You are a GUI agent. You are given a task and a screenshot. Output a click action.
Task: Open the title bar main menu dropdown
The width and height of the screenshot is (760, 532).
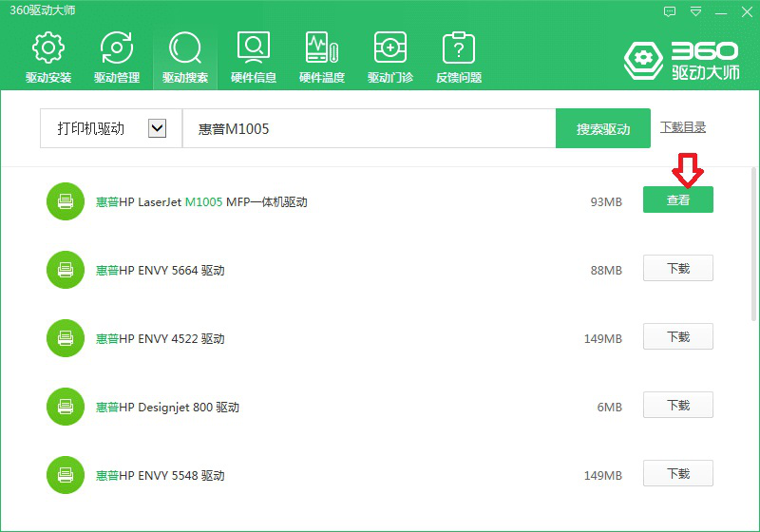pyautogui.click(x=696, y=11)
